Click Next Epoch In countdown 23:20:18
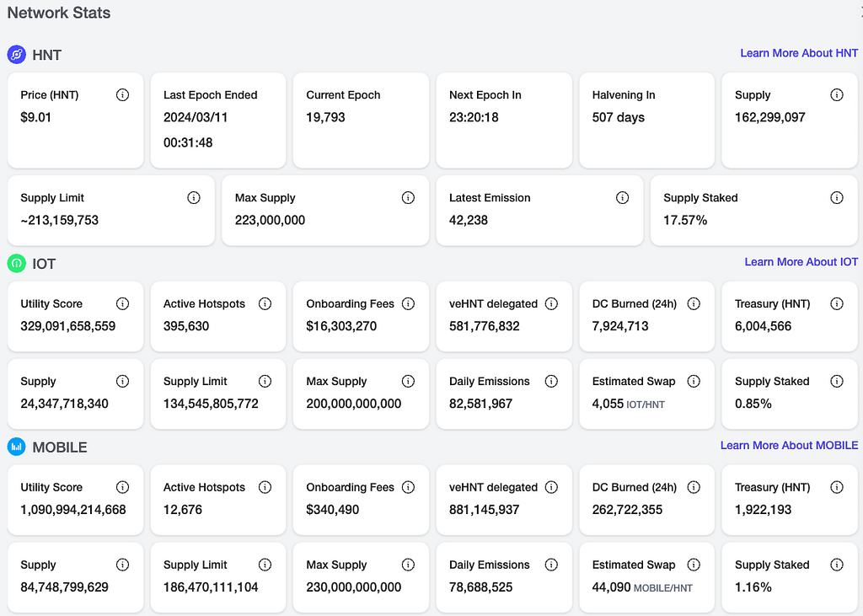Image resolution: width=863 pixels, height=616 pixels. [474, 117]
